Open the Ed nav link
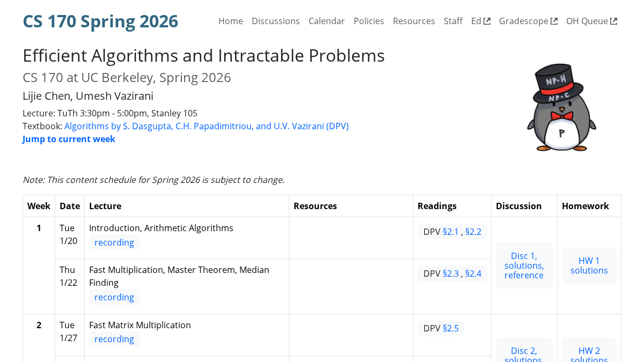Screen dimensions: 644x362 click(x=481, y=21)
